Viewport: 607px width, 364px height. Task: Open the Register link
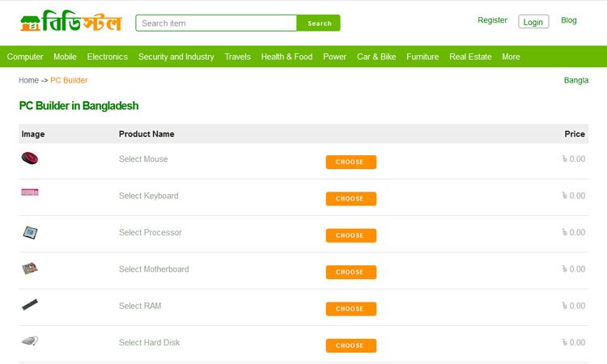click(492, 20)
